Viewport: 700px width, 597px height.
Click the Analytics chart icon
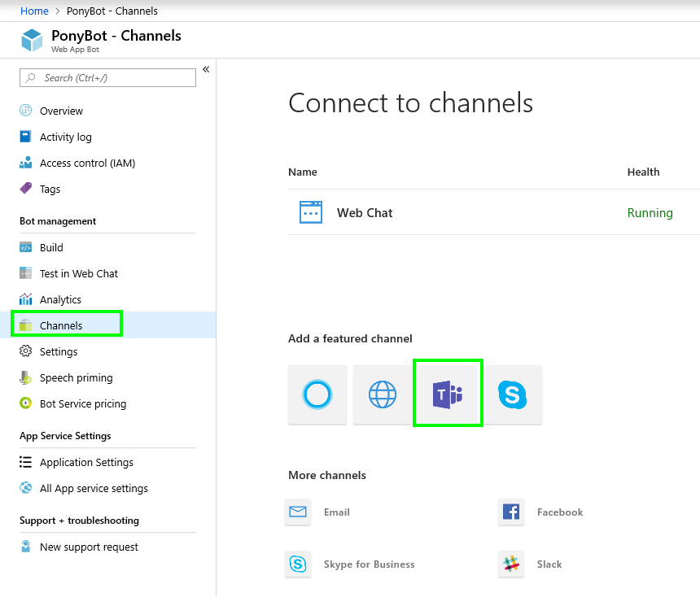tap(26, 299)
